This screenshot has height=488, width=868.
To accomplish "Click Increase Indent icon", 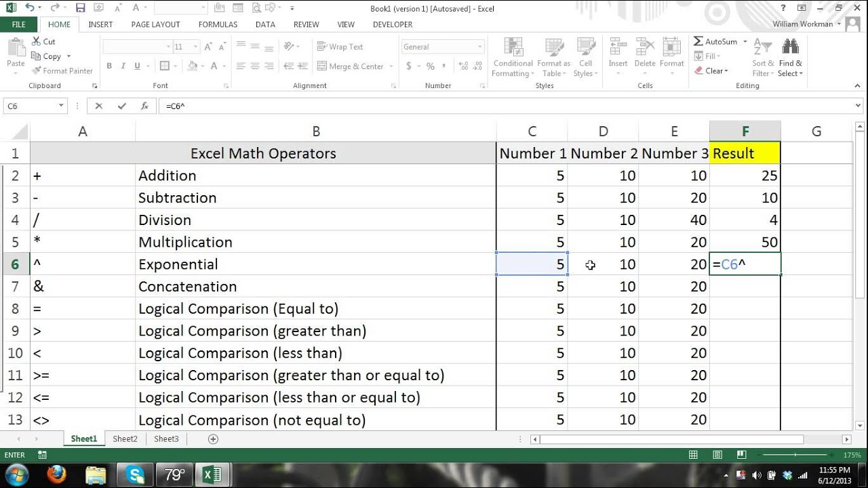I will [x=302, y=66].
